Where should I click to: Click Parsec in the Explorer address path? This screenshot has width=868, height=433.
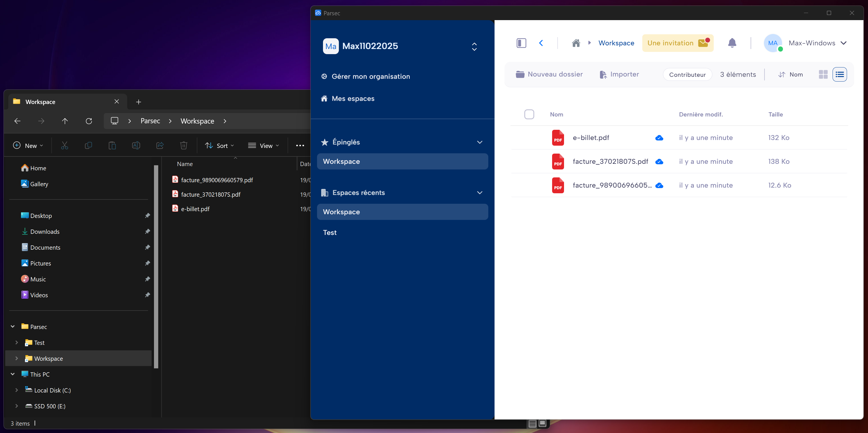(150, 121)
